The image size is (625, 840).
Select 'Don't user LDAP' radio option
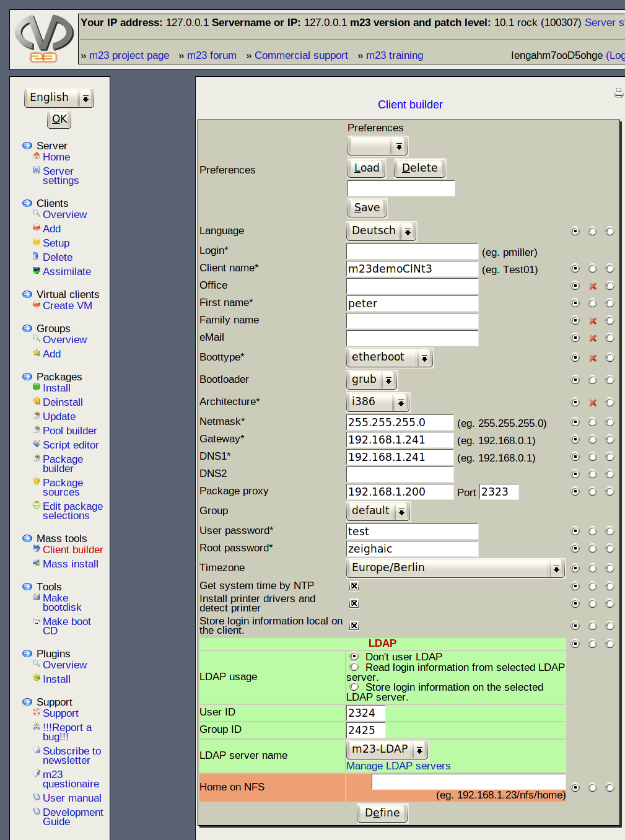354,656
